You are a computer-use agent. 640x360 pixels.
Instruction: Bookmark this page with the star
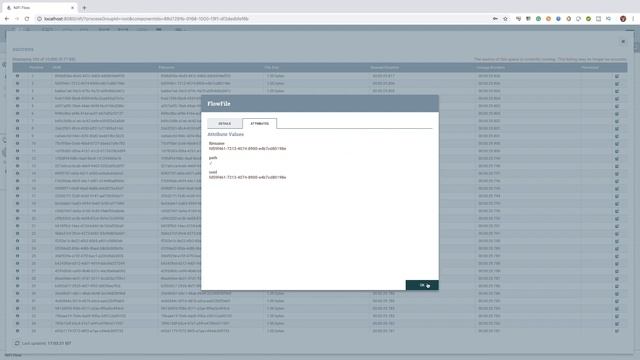pos(505,19)
